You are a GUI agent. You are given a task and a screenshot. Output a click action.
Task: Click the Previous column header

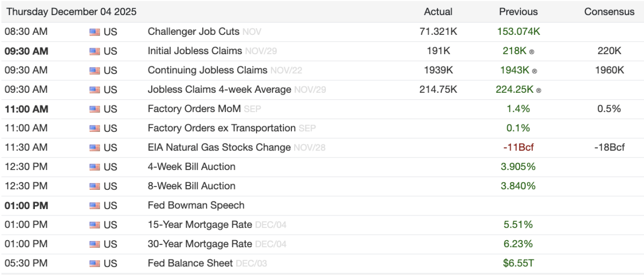[518, 12]
